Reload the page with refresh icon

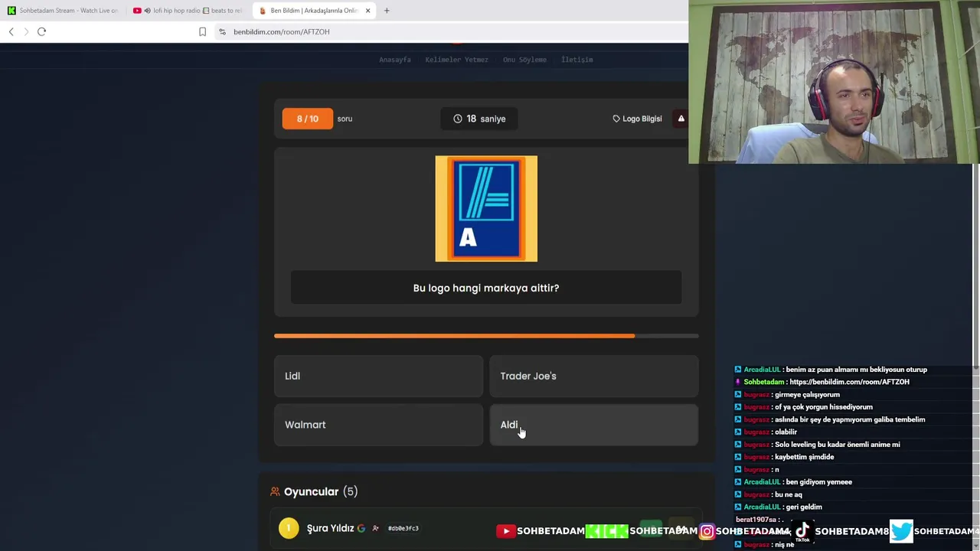tap(42, 31)
